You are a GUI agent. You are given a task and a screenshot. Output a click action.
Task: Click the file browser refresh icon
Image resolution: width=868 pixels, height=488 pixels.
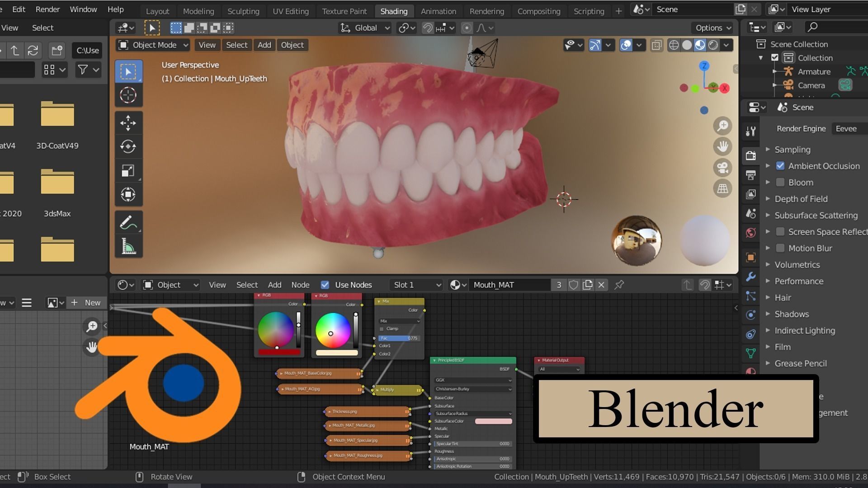tap(33, 51)
